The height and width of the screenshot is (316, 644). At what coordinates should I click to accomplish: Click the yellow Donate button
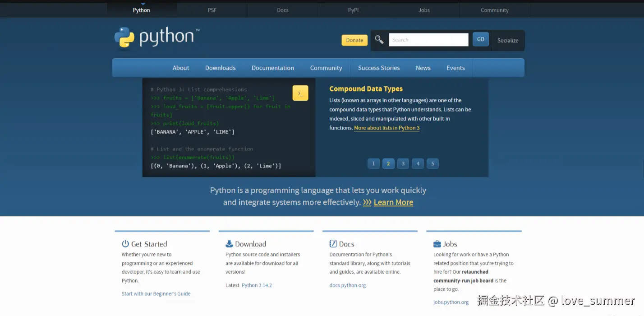354,40
